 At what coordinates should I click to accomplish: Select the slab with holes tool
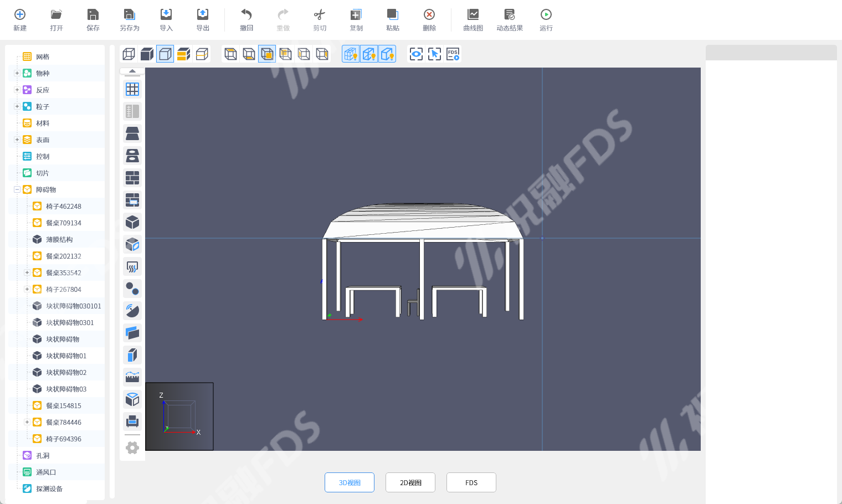coord(132,156)
